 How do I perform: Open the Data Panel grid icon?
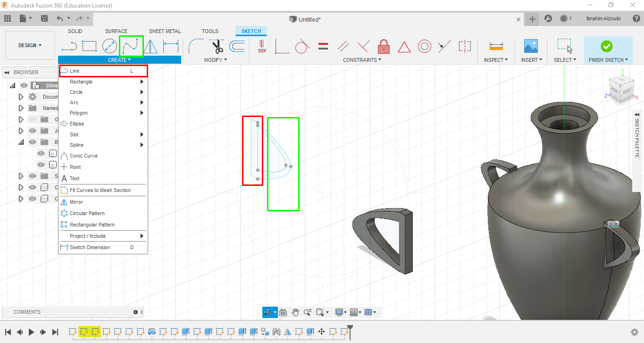click(x=8, y=18)
